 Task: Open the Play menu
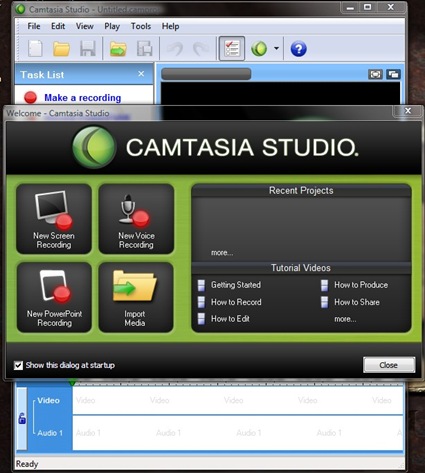(112, 26)
